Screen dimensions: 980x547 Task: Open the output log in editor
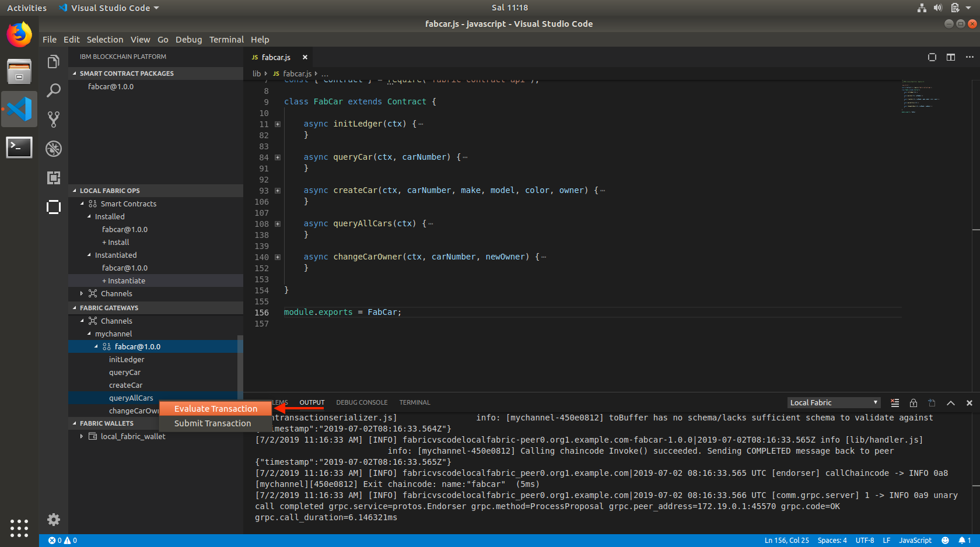coord(932,403)
